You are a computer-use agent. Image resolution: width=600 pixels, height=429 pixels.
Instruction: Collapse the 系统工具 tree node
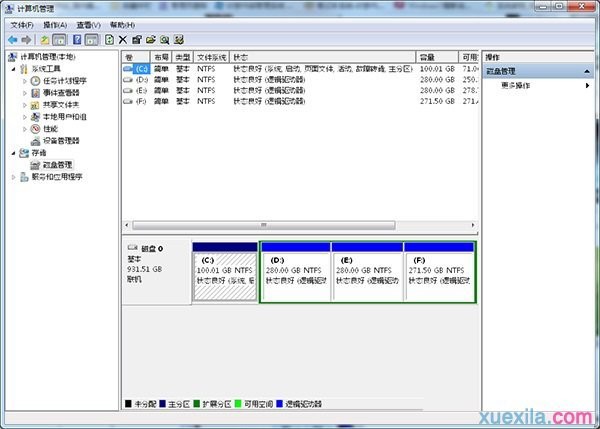[14, 68]
